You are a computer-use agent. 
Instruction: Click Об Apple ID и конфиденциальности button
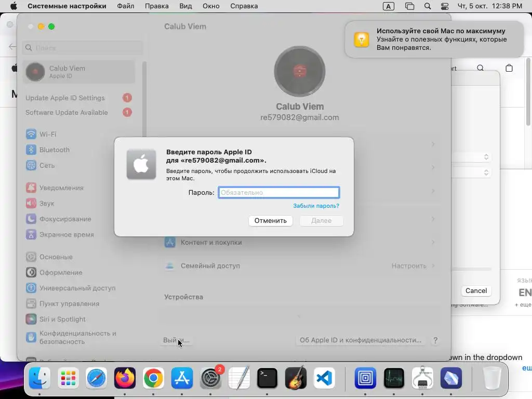click(361, 340)
